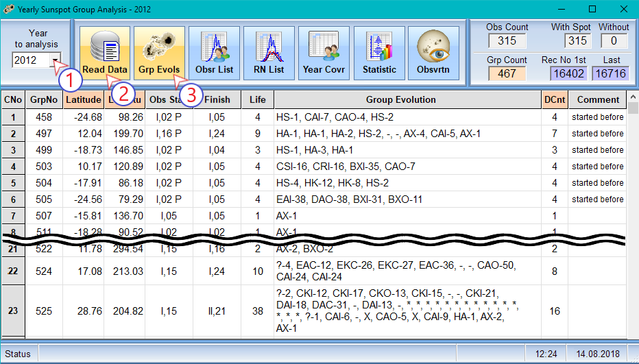Image resolution: width=639 pixels, height=364 pixels.
Task: Click Life cell 38
Action: click(258, 311)
